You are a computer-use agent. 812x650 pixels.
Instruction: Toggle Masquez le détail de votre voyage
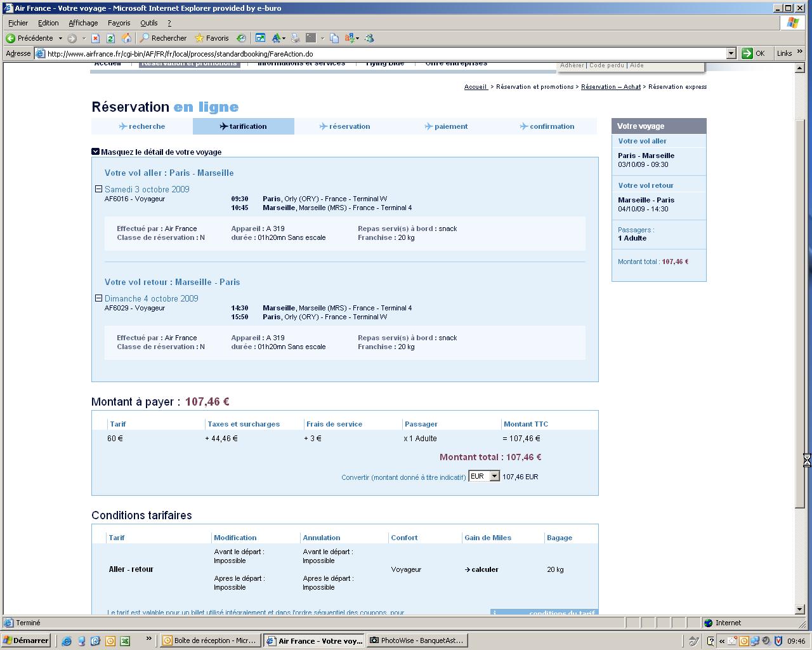point(95,152)
